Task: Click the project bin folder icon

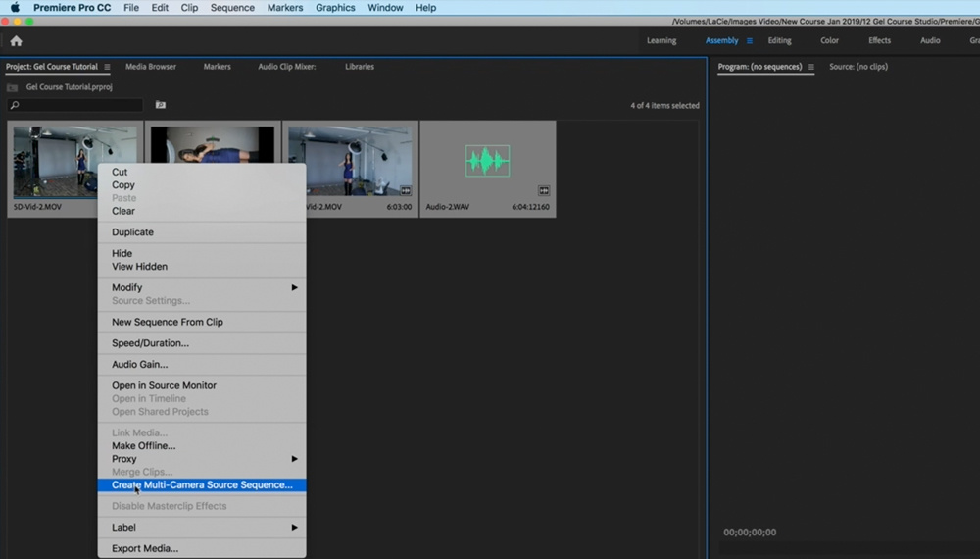Action: point(13,87)
